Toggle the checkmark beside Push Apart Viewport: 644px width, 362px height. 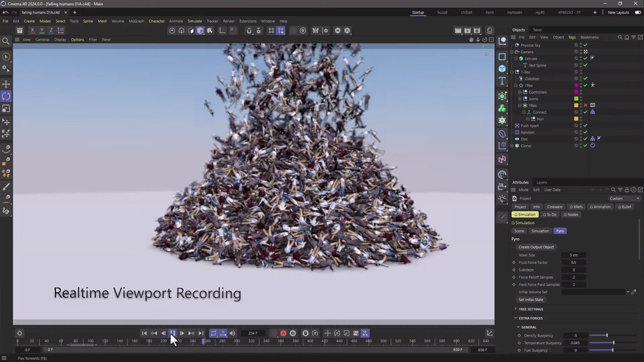point(585,125)
